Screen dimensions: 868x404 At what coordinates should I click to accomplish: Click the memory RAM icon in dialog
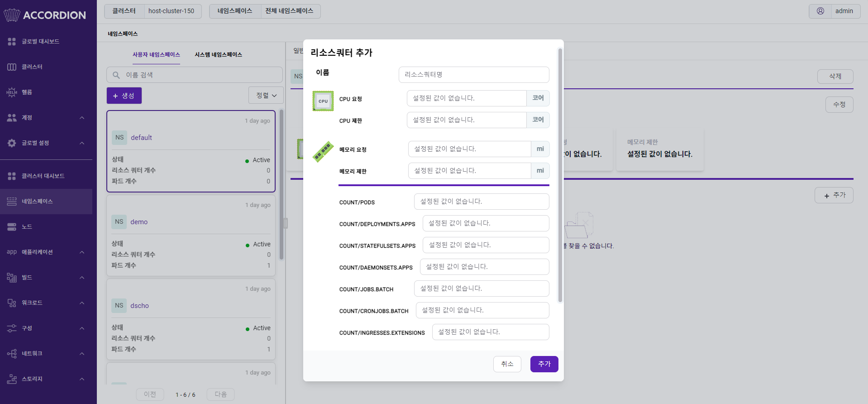pyautogui.click(x=323, y=152)
